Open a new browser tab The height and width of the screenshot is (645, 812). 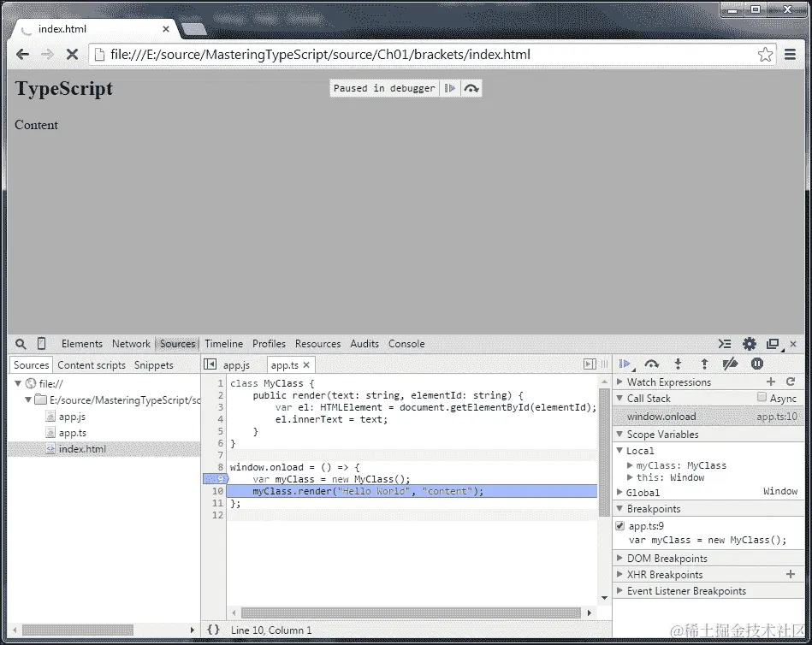click(x=194, y=29)
